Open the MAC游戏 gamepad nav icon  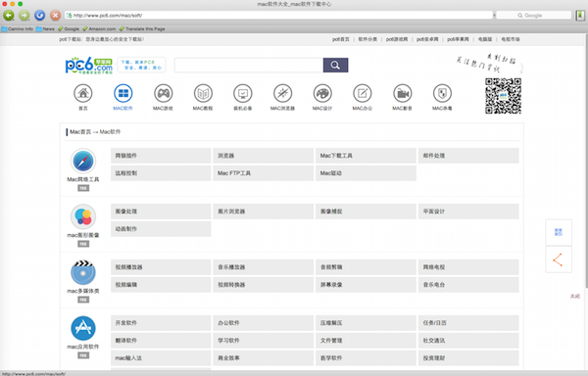click(x=163, y=93)
